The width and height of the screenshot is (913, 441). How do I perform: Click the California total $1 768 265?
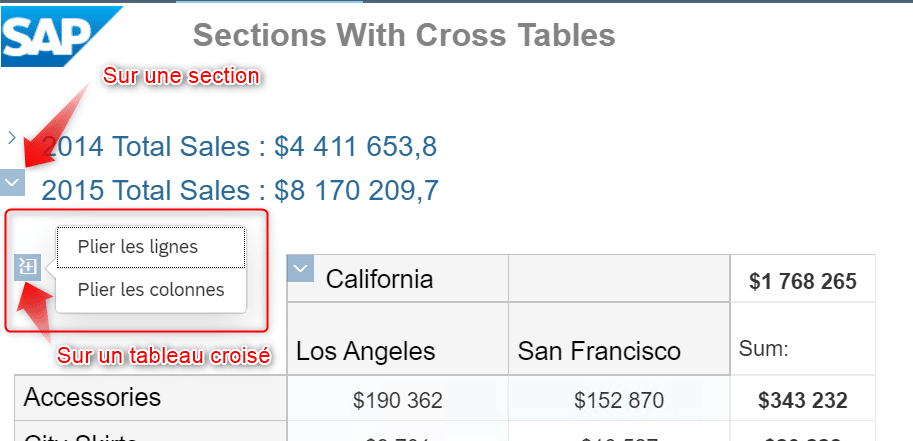pyautogui.click(x=802, y=282)
